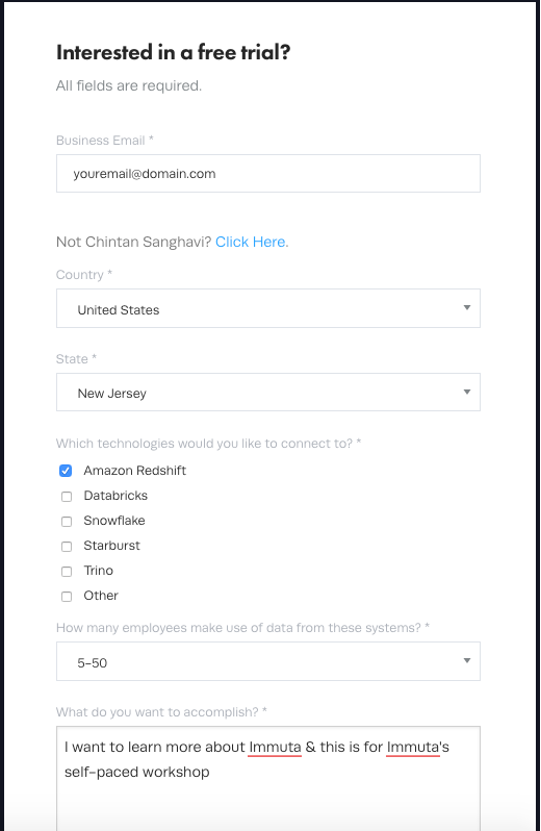Open the Country dropdown showing United States
This screenshot has width=541, height=831.
(268, 308)
